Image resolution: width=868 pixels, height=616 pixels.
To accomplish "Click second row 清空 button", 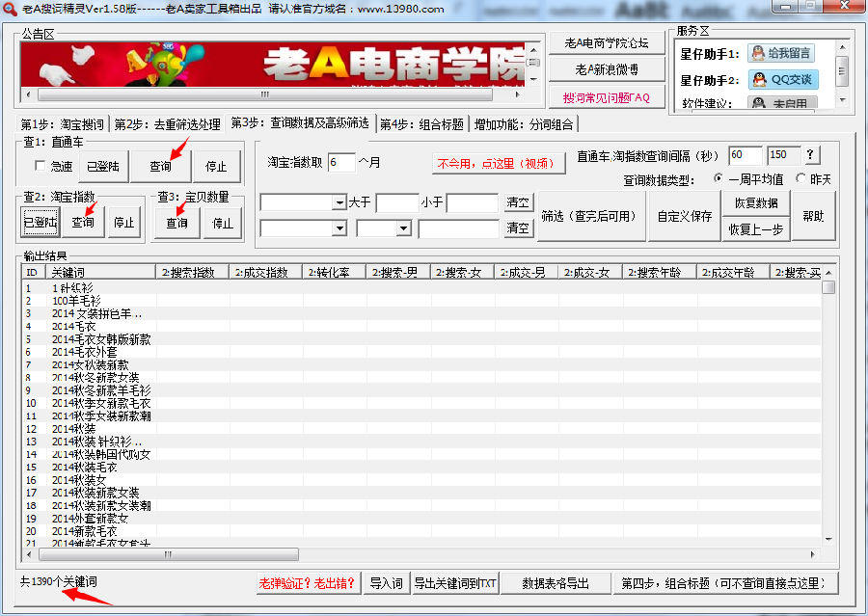I will click(x=518, y=228).
